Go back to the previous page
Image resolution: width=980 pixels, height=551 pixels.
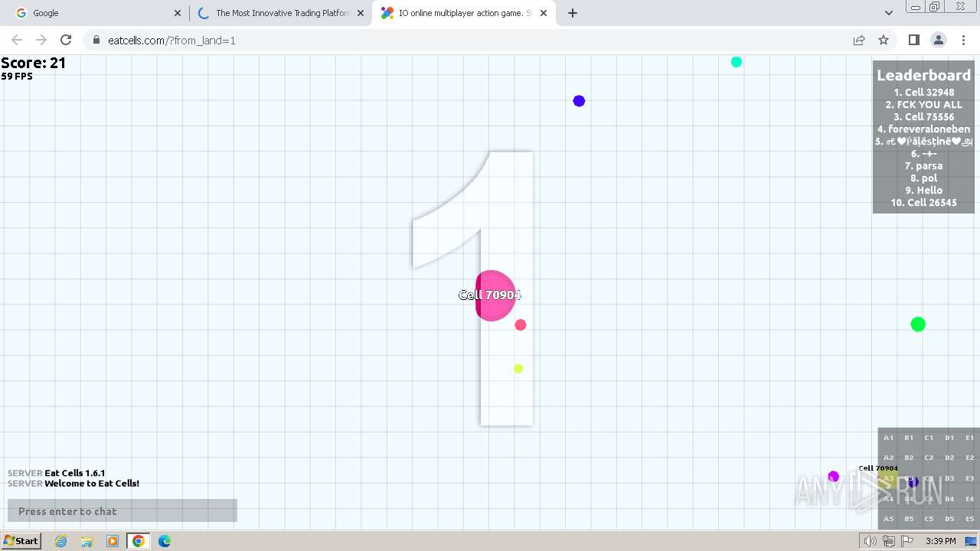17,40
